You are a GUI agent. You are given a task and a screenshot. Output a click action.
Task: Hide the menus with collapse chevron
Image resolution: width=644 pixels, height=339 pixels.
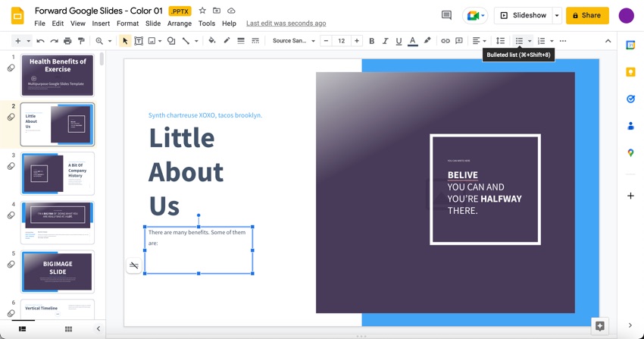(x=608, y=41)
